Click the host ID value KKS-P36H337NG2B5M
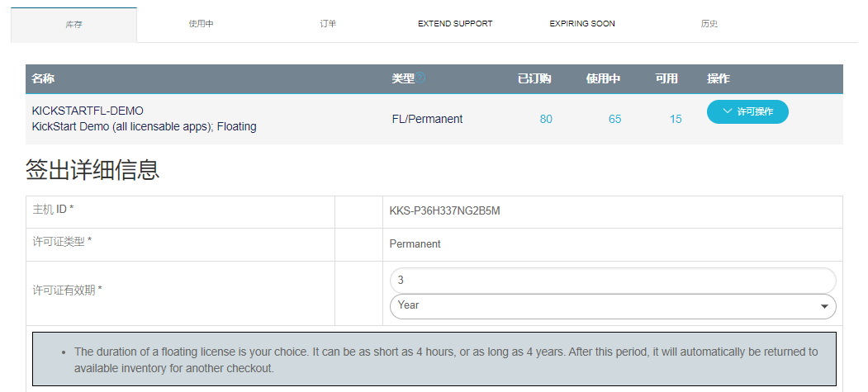 tap(444, 211)
